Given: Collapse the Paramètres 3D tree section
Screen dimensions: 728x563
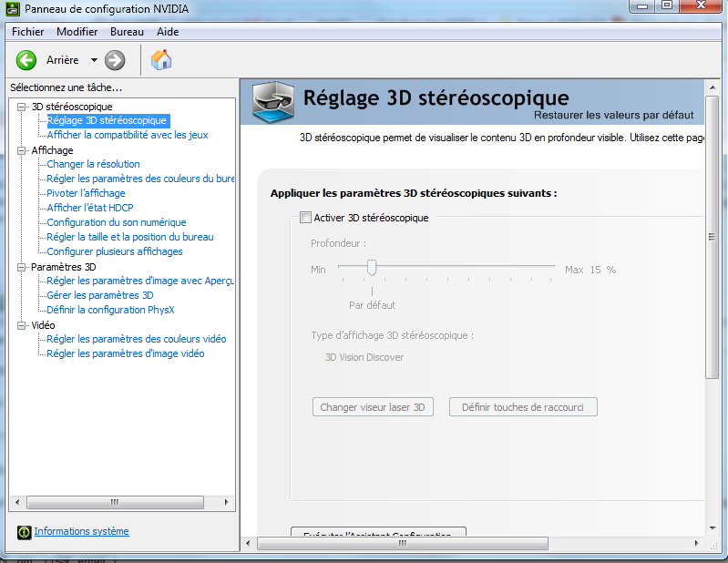Looking at the screenshot, I should [22, 267].
